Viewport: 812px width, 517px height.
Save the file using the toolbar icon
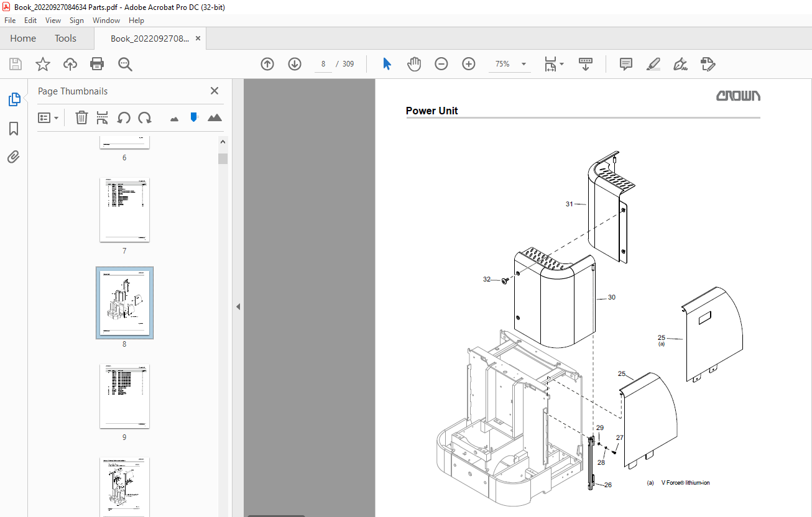(16, 64)
